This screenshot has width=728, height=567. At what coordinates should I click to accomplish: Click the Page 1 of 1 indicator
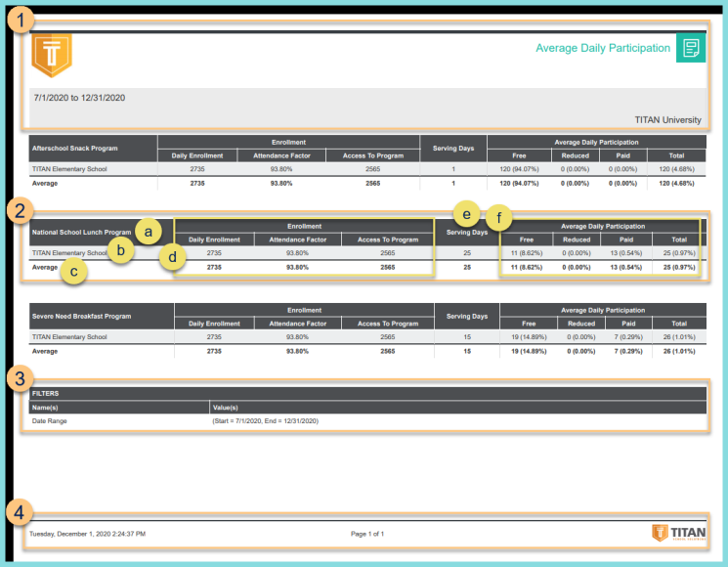click(367, 534)
